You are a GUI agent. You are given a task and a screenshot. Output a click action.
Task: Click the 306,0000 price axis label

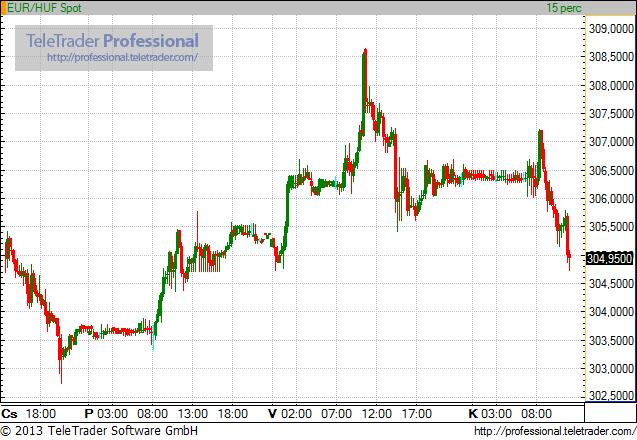click(x=611, y=199)
